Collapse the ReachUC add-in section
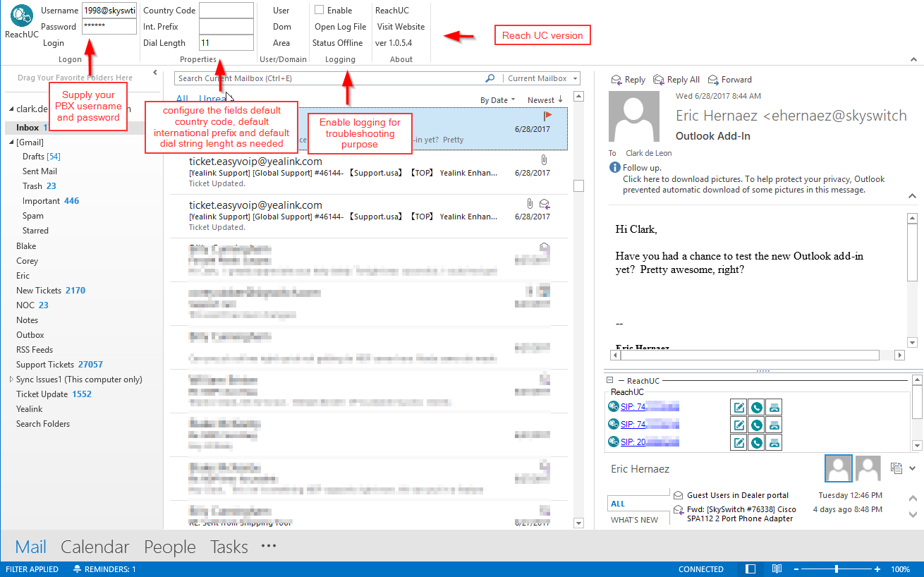Image resolution: width=924 pixels, height=577 pixels. (610, 380)
